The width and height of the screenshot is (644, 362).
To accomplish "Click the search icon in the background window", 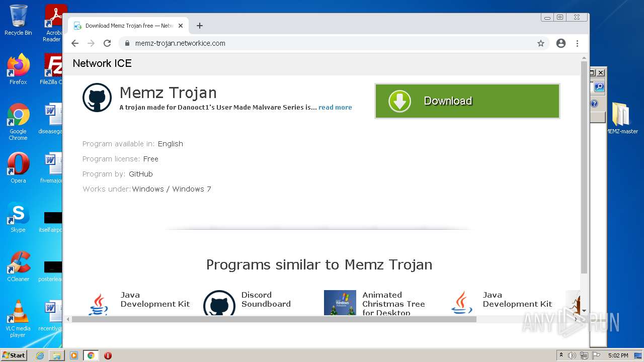I will pyautogui.click(x=599, y=87).
